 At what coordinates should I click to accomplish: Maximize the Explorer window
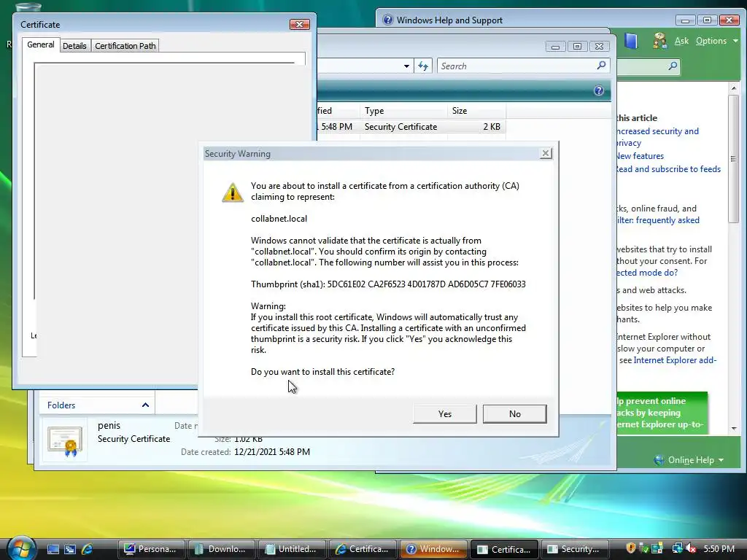577,47
